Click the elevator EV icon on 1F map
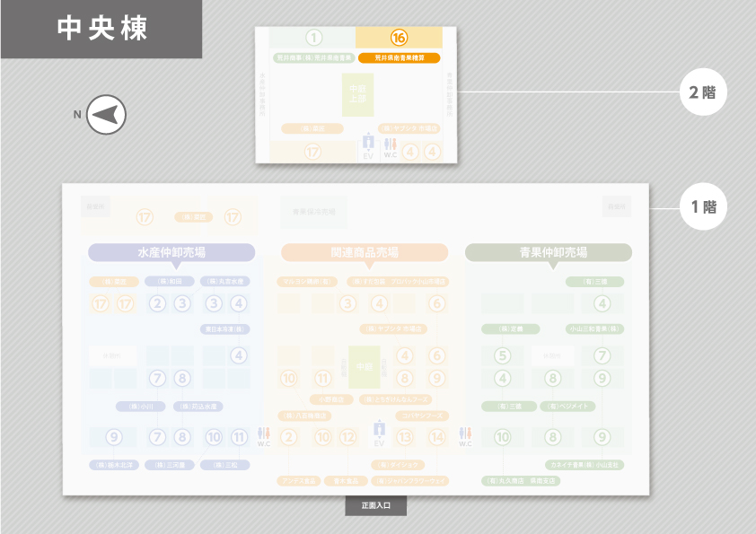The width and height of the screenshot is (756, 534). click(x=378, y=434)
